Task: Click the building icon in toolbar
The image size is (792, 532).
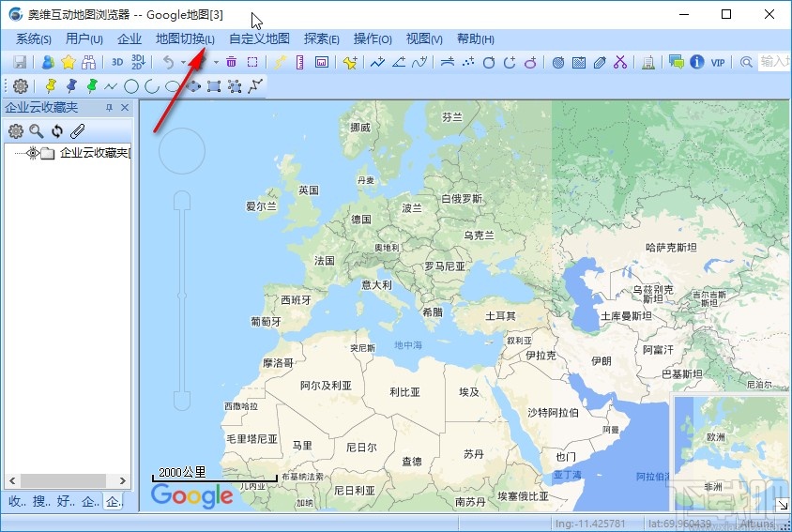Action: pos(648,63)
